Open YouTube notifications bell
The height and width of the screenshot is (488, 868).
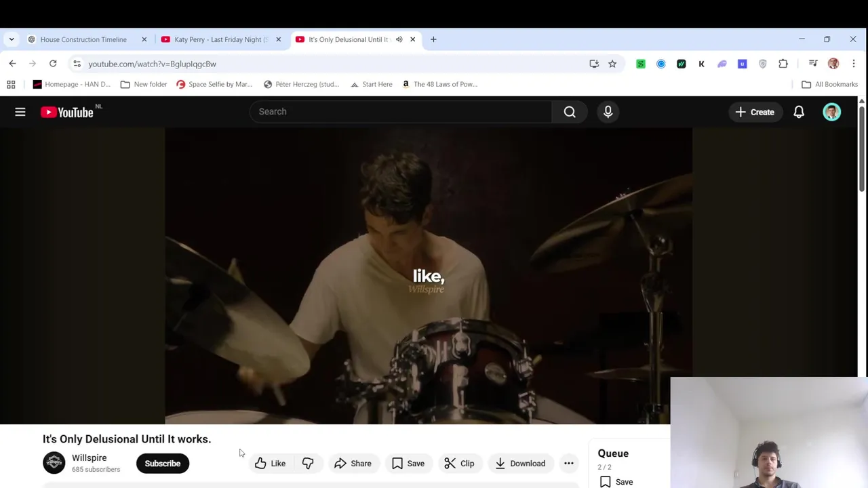point(799,112)
